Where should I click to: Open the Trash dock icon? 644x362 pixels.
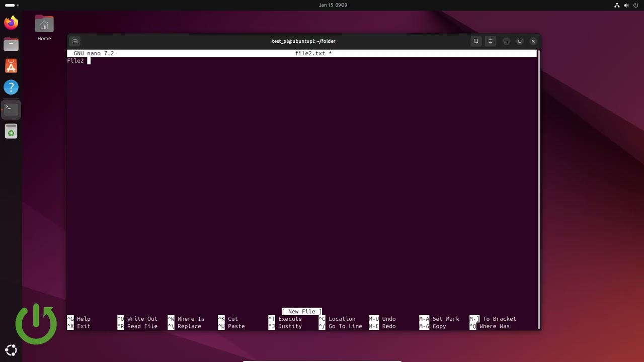(x=11, y=132)
